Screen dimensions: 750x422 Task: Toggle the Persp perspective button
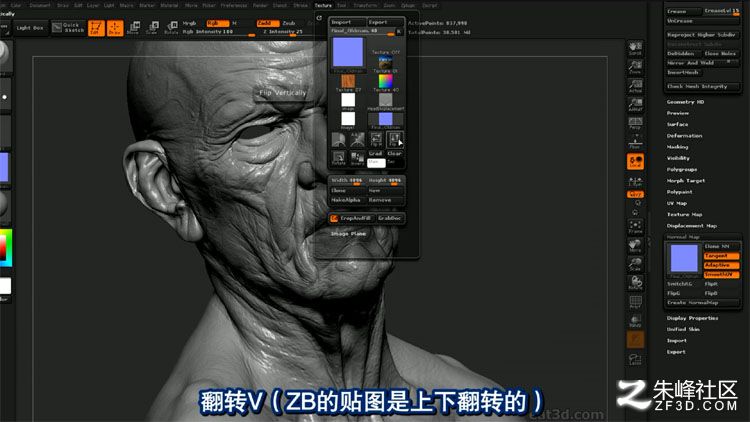[x=635, y=123]
